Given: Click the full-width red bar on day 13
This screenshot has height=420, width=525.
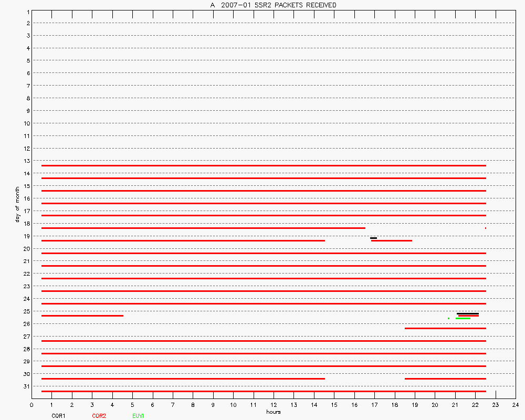Looking at the screenshot, I should point(264,165).
